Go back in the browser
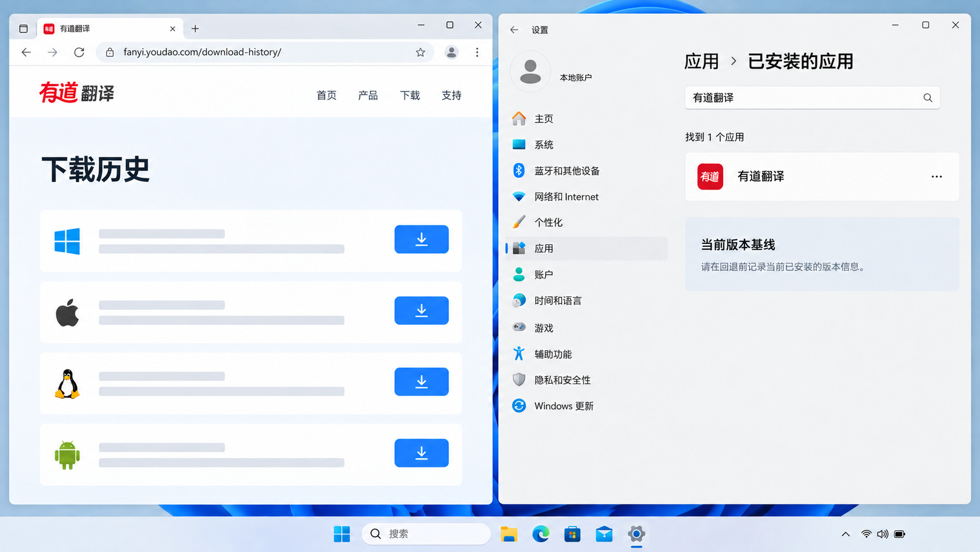The width and height of the screenshot is (980, 552). [x=26, y=52]
